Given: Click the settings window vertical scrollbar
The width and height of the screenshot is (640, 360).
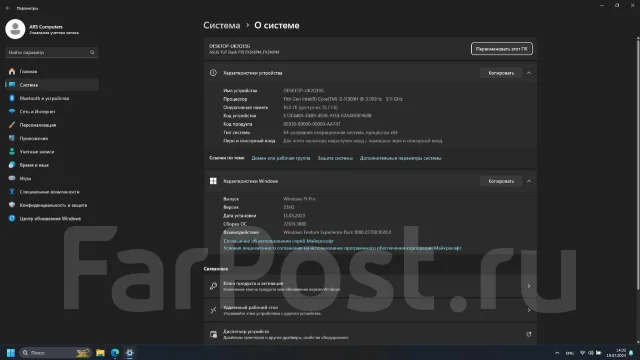Looking at the screenshot, I should click(x=638, y=164).
